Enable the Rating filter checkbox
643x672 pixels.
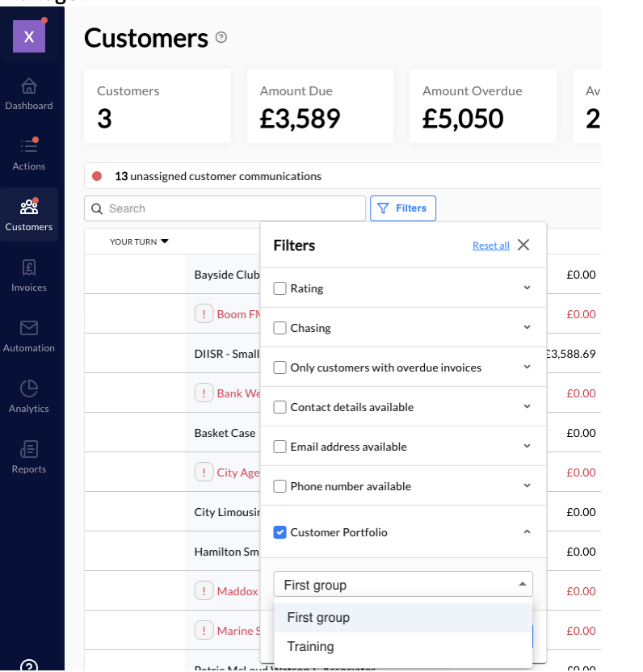coord(280,288)
